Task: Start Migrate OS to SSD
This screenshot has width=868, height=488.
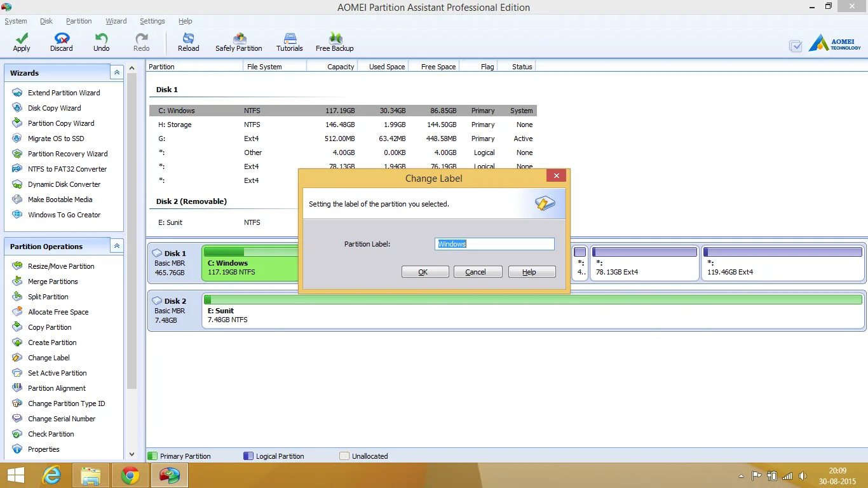Action: click(x=56, y=139)
